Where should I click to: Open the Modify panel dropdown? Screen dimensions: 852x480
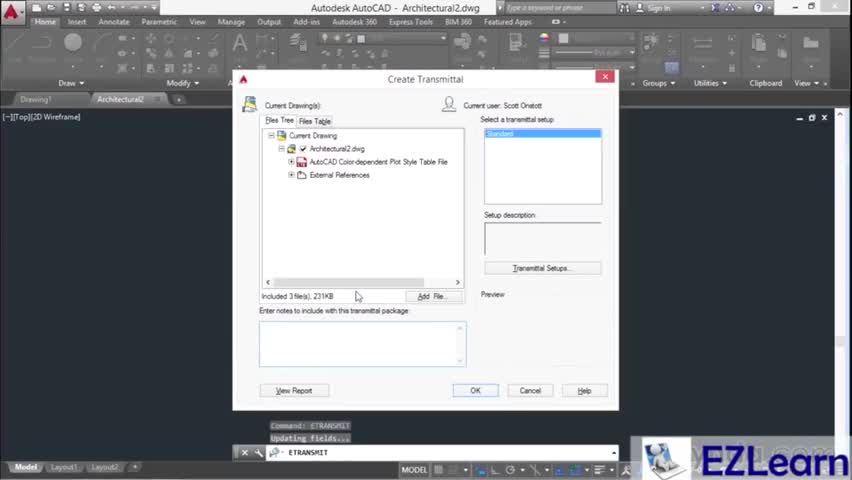183,83
